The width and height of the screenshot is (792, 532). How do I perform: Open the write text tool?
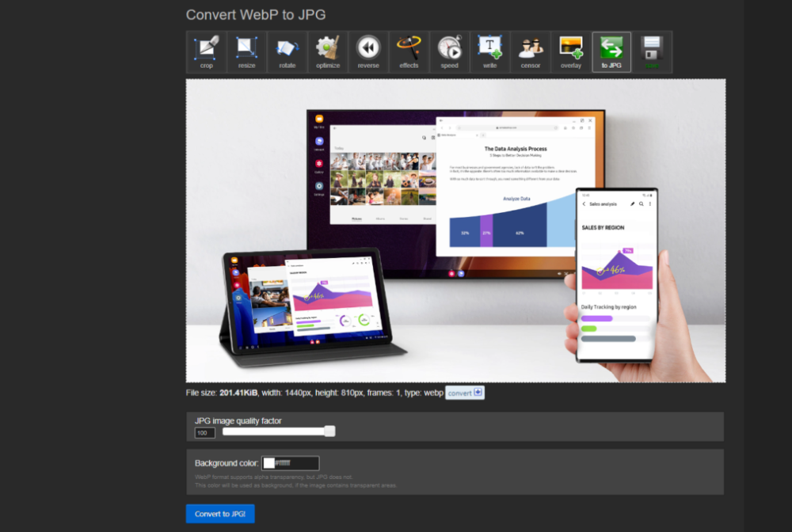tap(489, 52)
